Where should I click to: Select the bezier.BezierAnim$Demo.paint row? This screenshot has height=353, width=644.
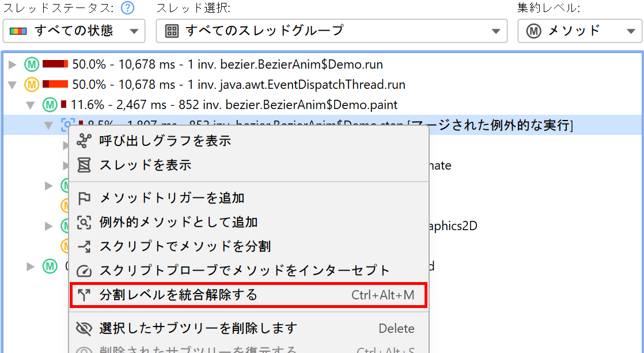(x=234, y=105)
